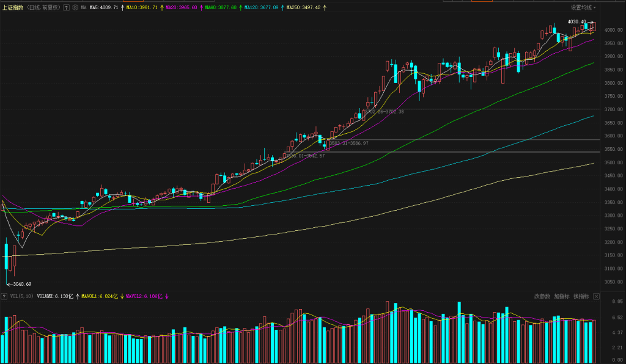Click the help question mark beside 前复权
The height and width of the screenshot is (364, 626).
[x=66, y=8]
